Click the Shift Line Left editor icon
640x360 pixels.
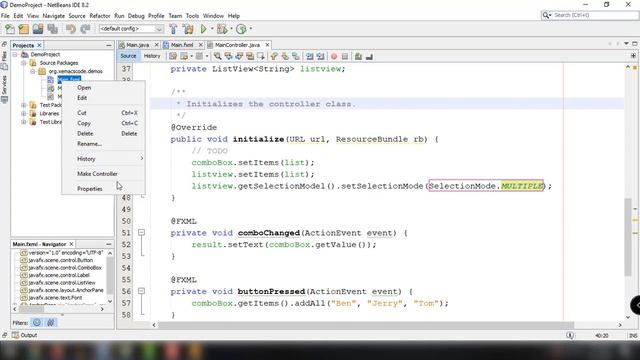[309, 56]
